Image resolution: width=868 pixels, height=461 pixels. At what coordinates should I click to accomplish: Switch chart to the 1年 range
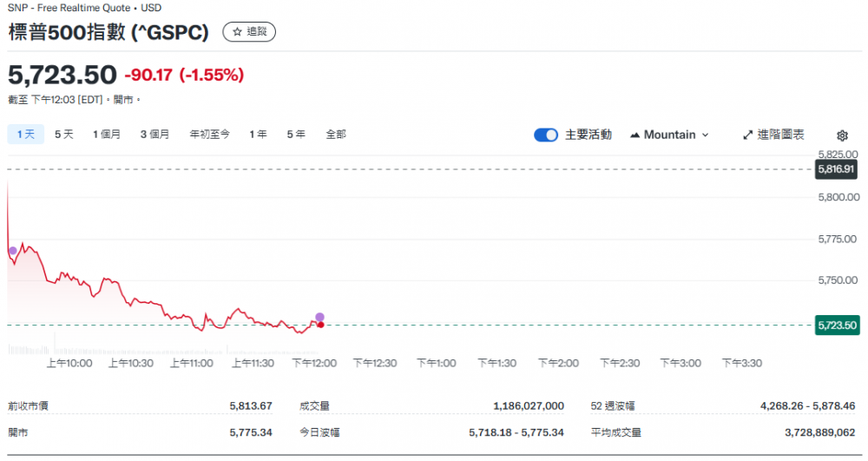pyautogui.click(x=258, y=135)
